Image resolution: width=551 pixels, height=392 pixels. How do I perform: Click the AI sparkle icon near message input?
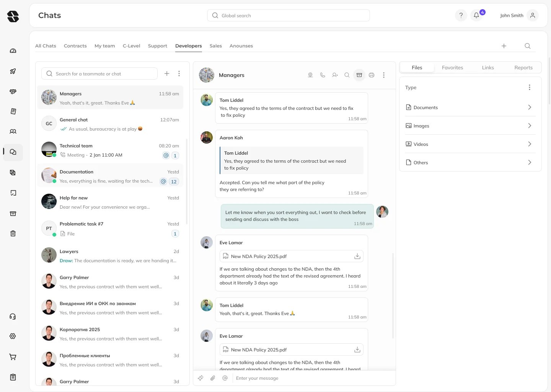201,378
